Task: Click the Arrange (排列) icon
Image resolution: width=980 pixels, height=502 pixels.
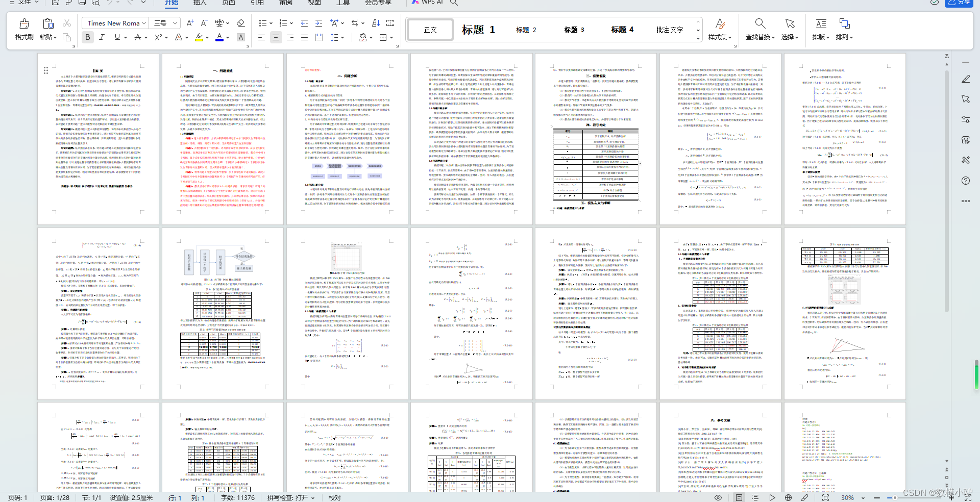Action: click(x=844, y=23)
